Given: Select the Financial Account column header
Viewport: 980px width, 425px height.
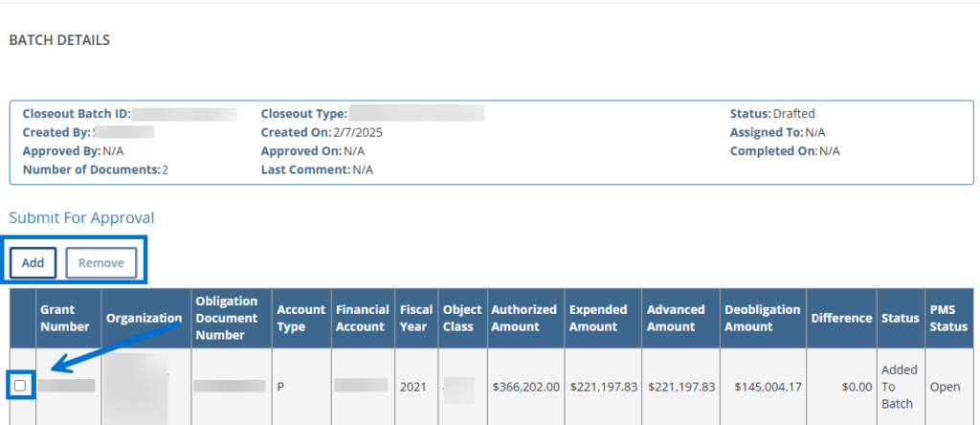Looking at the screenshot, I should [362, 318].
